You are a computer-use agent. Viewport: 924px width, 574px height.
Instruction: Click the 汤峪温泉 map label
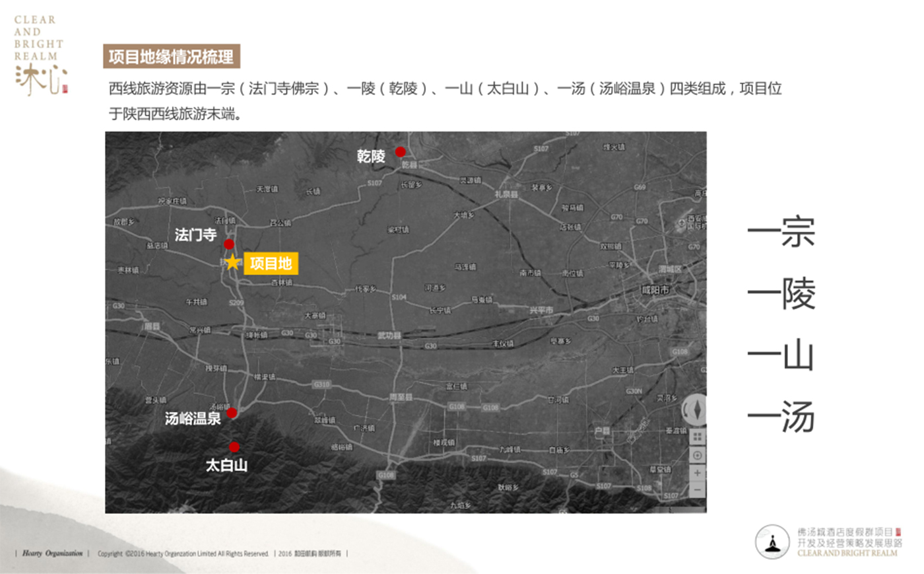tap(193, 418)
